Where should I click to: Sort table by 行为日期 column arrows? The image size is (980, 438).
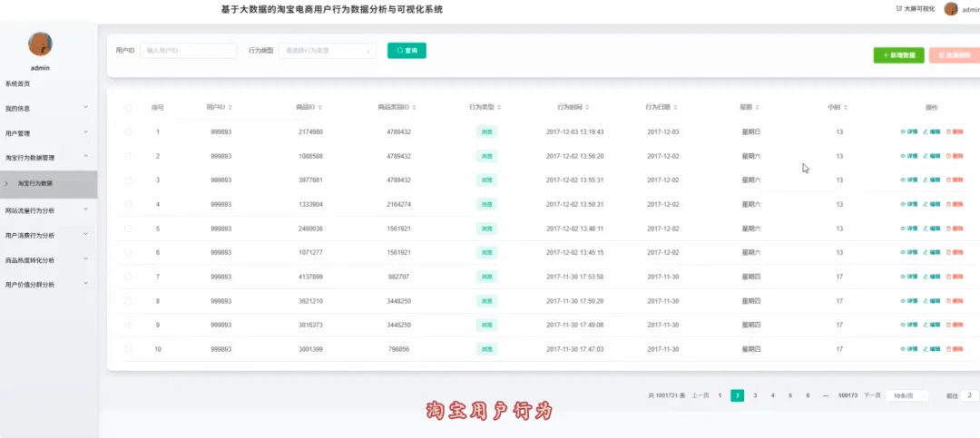pyautogui.click(x=675, y=108)
